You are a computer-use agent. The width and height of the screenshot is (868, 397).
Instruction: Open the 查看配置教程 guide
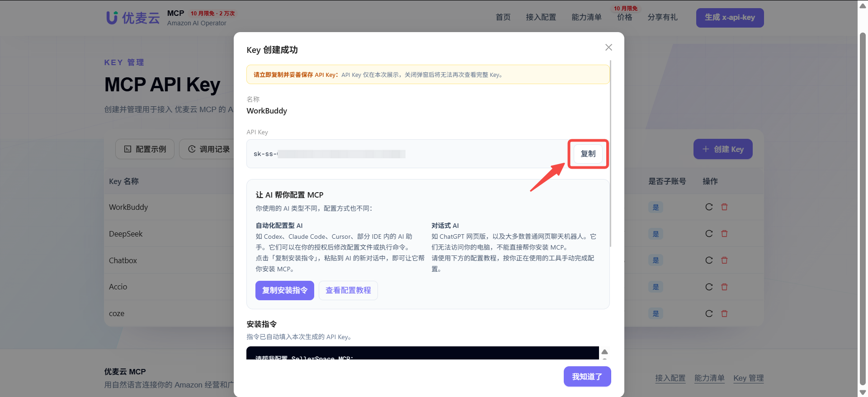348,290
